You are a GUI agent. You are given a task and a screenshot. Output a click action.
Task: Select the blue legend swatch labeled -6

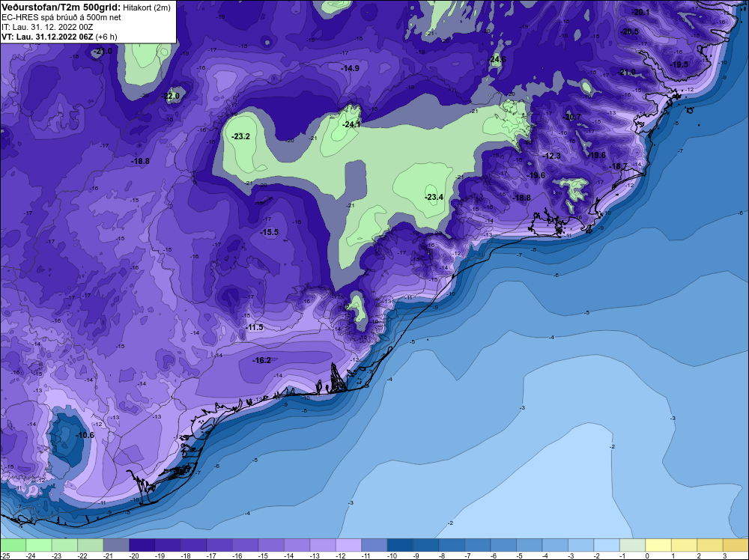point(503,545)
